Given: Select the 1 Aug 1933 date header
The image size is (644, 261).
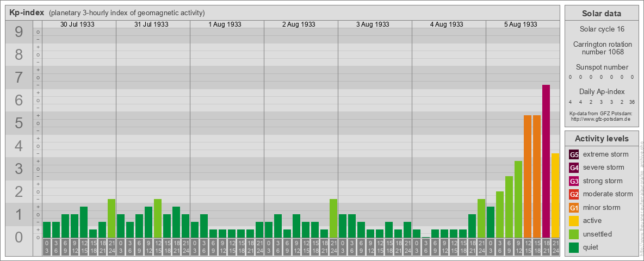Looking at the screenshot, I should point(225,24).
